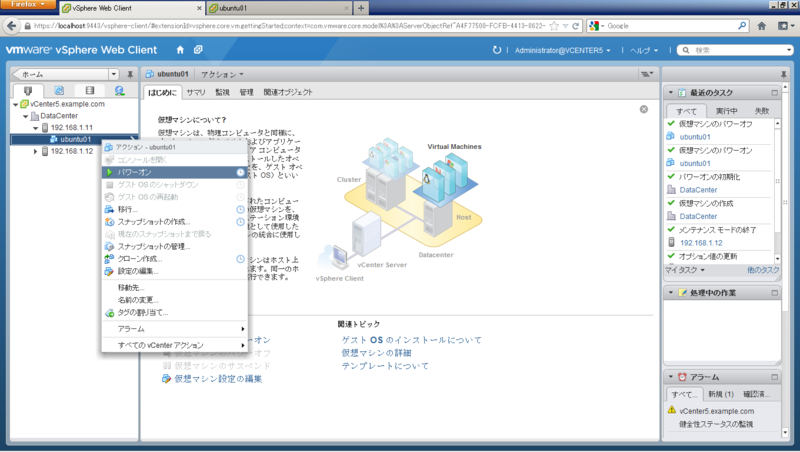The height and width of the screenshot is (452, 800).
Task: Collapse the アラーム panel
Action: (671, 377)
